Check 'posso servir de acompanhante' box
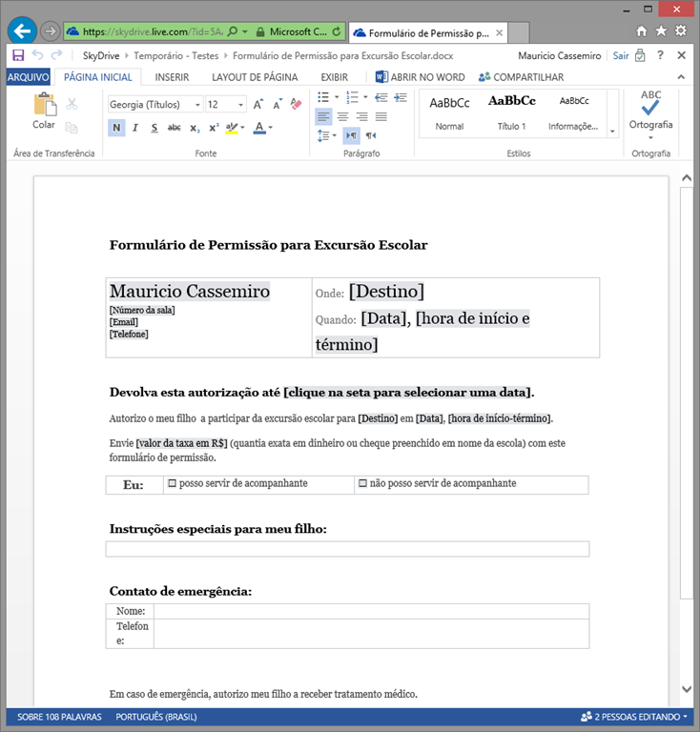 point(173,484)
